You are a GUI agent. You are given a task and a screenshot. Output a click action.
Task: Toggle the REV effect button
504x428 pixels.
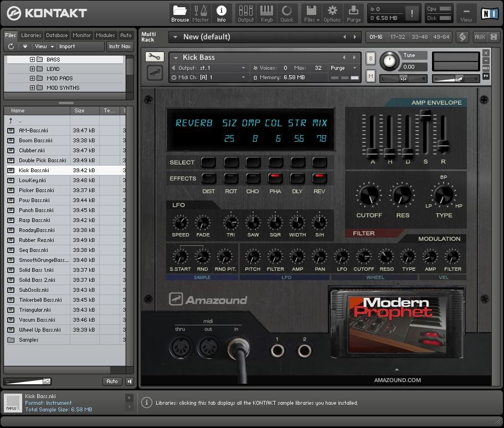pos(320,178)
